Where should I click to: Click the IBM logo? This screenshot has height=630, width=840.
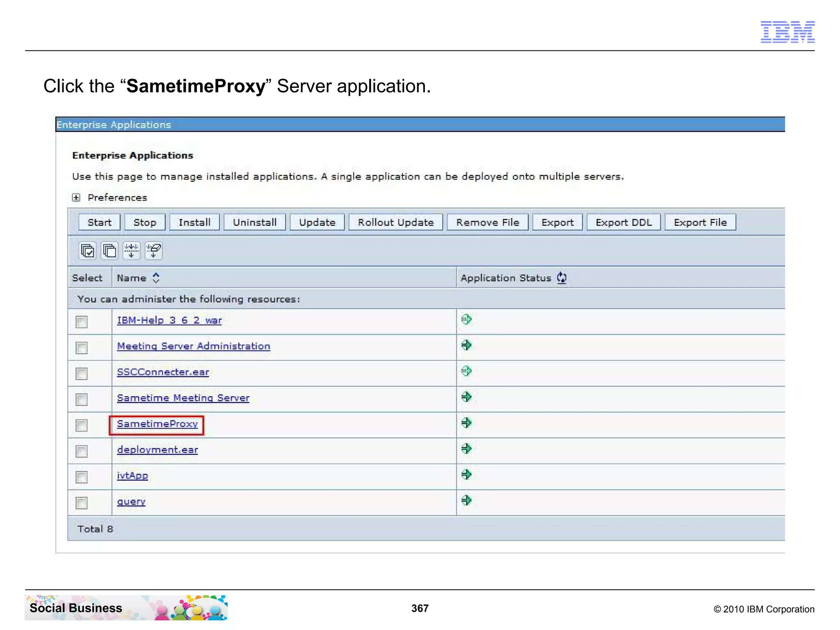pyautogui.click(x=787, y=32)
